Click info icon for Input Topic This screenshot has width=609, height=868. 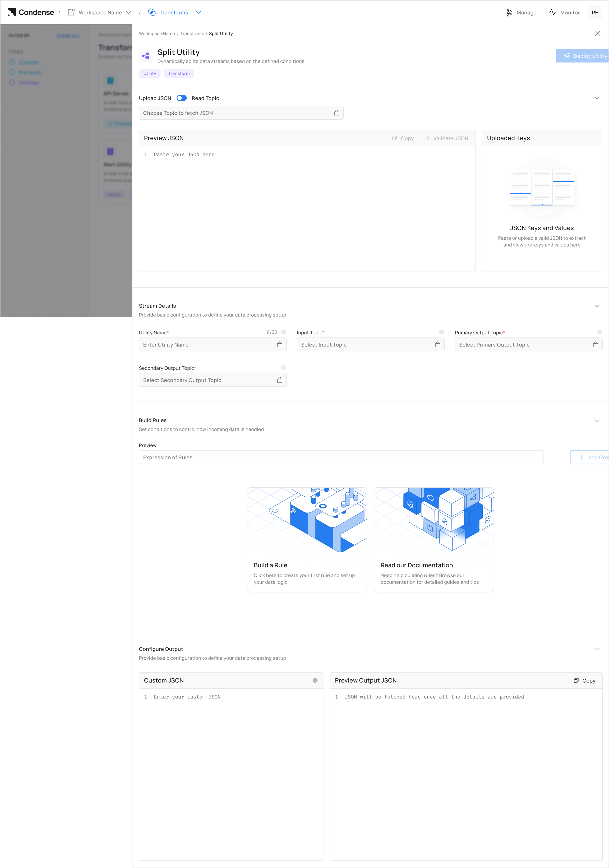tap(441, 332)
